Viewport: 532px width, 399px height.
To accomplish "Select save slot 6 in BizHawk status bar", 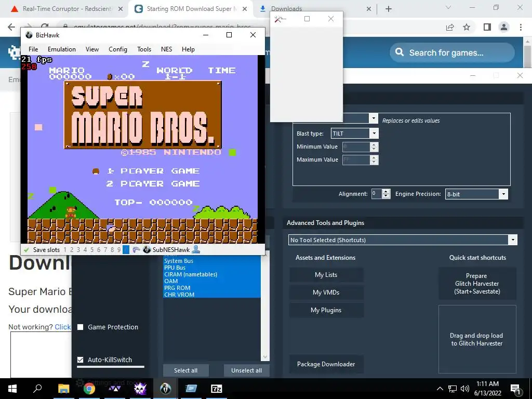I will click(x=99, y=250).
